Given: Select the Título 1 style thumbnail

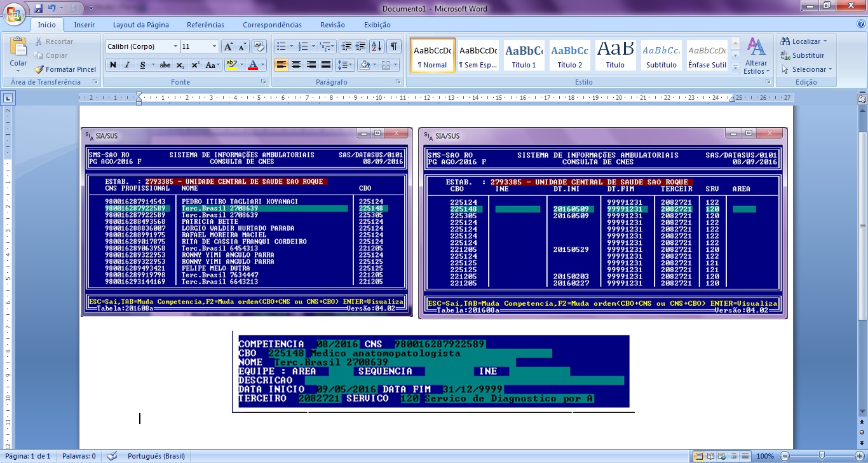Looking at the screenshot, I should (524, 56).
